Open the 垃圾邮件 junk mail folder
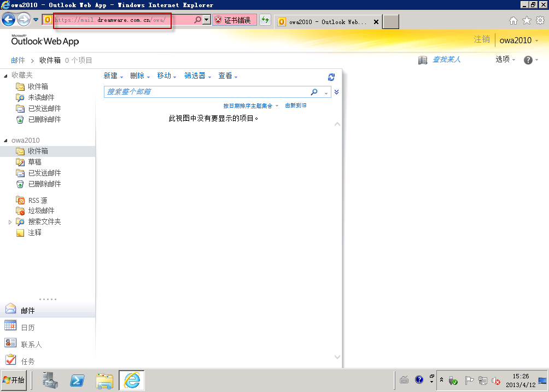Image resolution: width=549 pixels, height=392 pixels. click(41, 210)
